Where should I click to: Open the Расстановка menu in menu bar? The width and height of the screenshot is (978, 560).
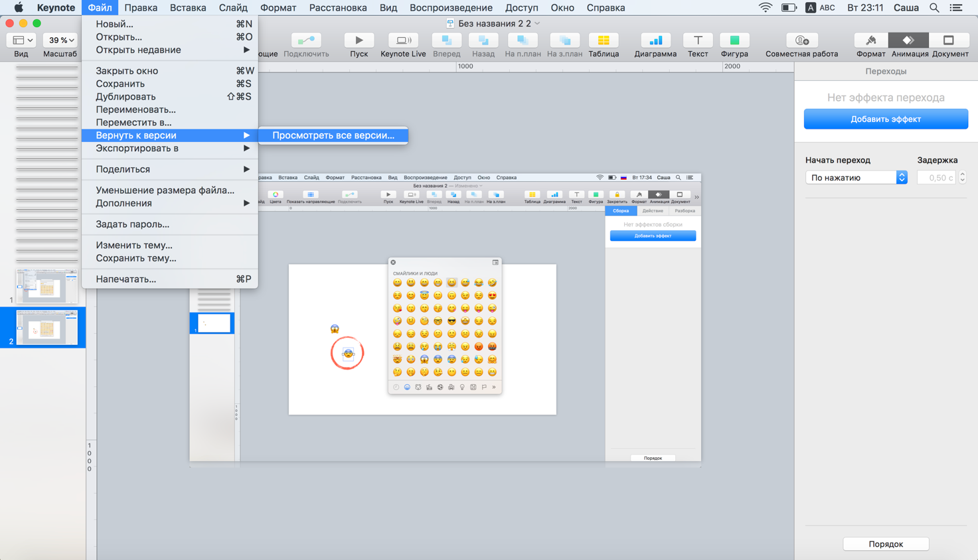[338, 8]
